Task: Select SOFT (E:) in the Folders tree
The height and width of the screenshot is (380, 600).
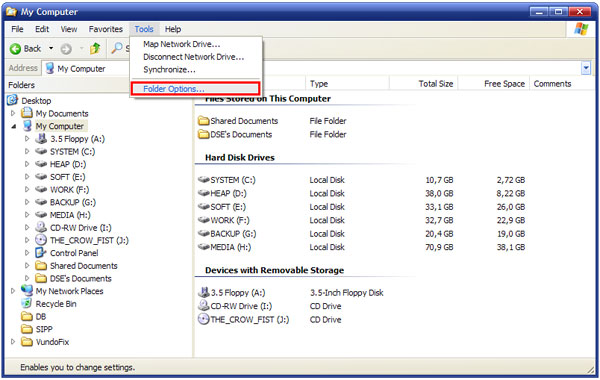Action: point(67,176)
